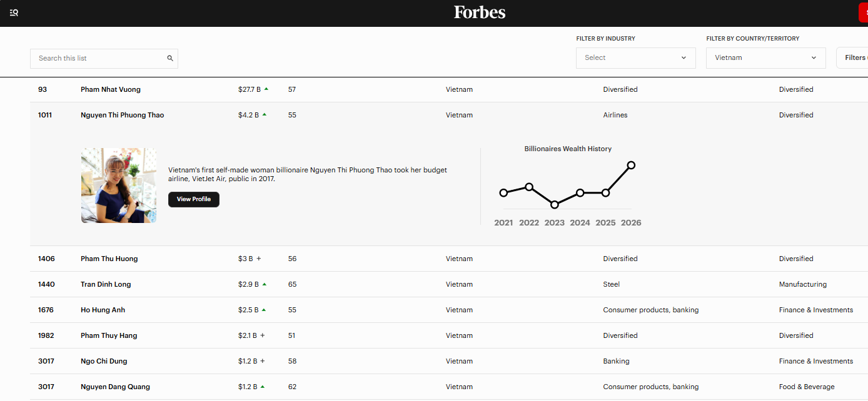Go to the Forbes logo homepage
This screenshot has width=868, height=401.
[x=480, y=12]
